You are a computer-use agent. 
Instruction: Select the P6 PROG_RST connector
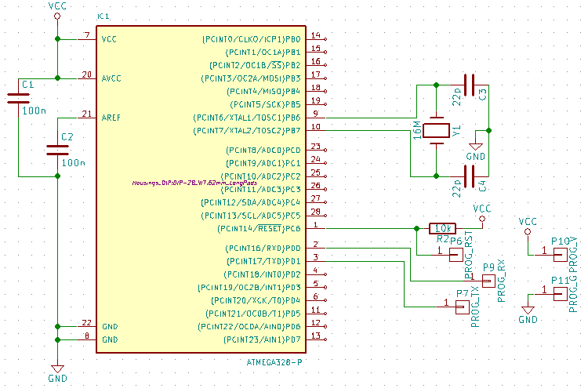[456, 252]
